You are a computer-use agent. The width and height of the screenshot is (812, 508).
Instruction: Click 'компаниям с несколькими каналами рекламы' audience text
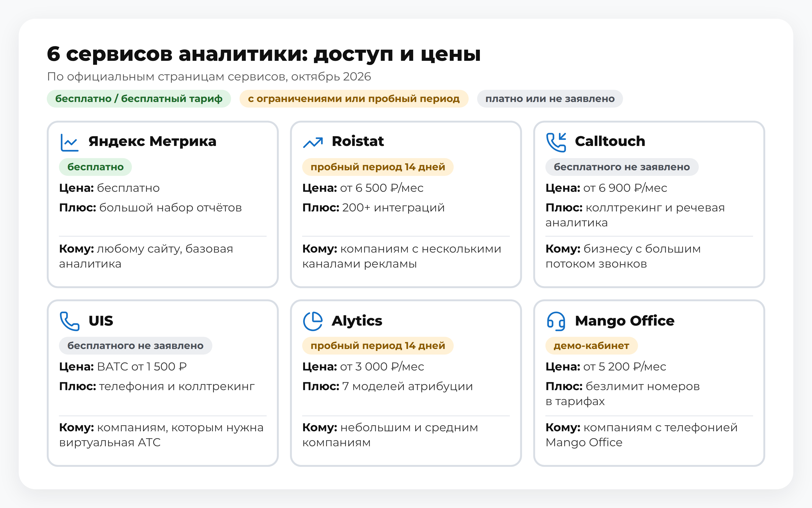point(402,257)
